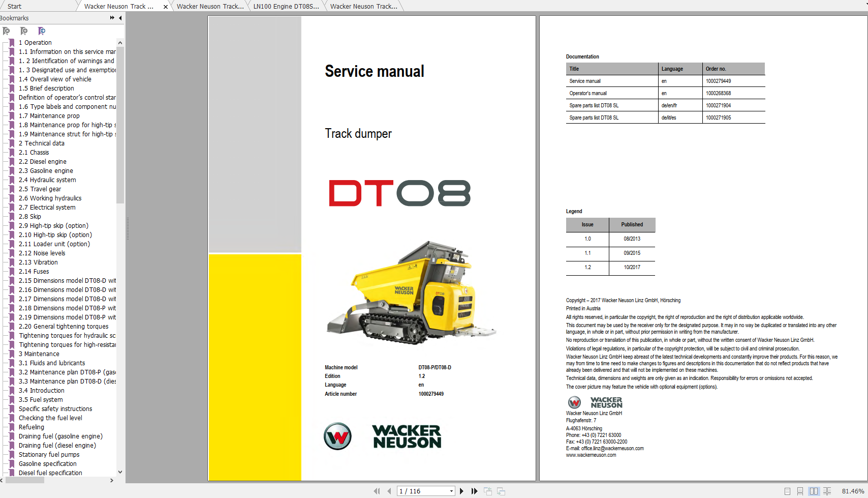Collapse the Bookmarks panel with left arrow
Viewport: 868px width, 498px height.
(x=120, y=18)
